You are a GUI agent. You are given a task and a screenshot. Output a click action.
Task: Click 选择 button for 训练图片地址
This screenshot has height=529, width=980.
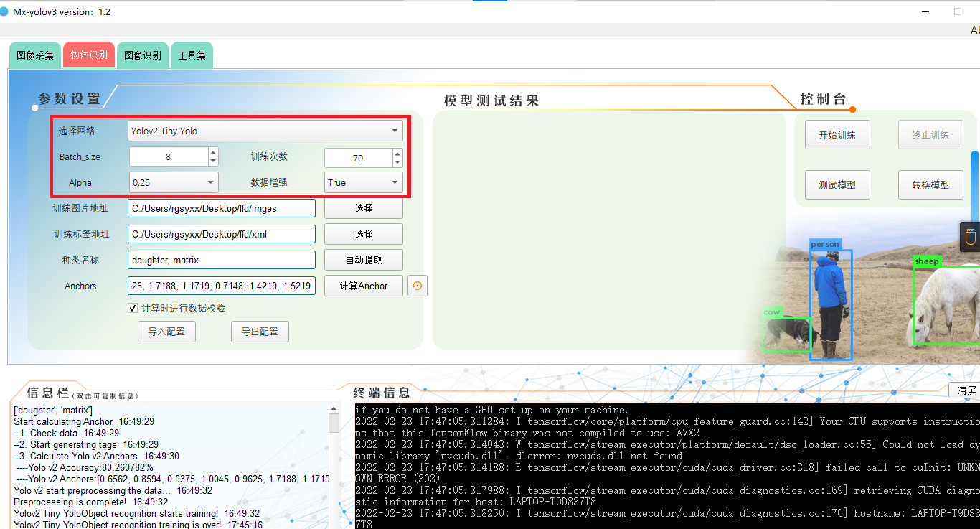pyautogui.click(x=364, y=208)
